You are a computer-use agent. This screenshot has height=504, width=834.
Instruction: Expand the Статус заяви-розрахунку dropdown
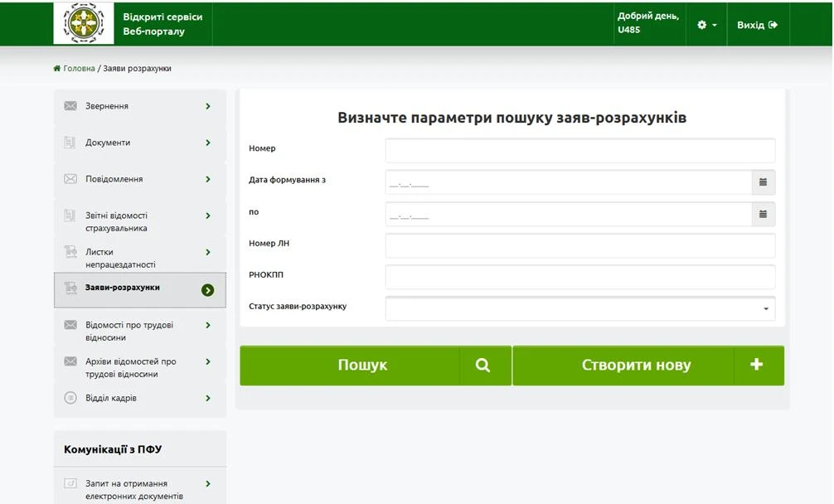[x=764, y=308]
